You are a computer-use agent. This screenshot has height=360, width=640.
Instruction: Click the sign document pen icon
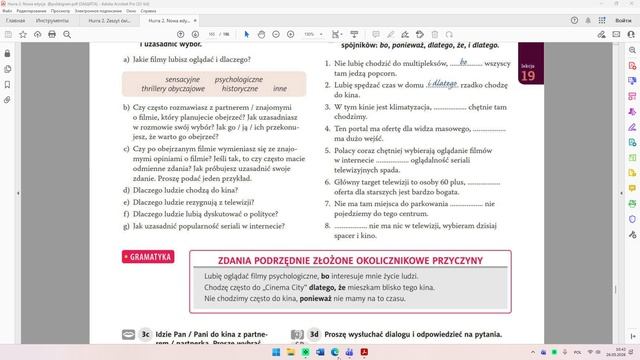[x=405, y=35]
